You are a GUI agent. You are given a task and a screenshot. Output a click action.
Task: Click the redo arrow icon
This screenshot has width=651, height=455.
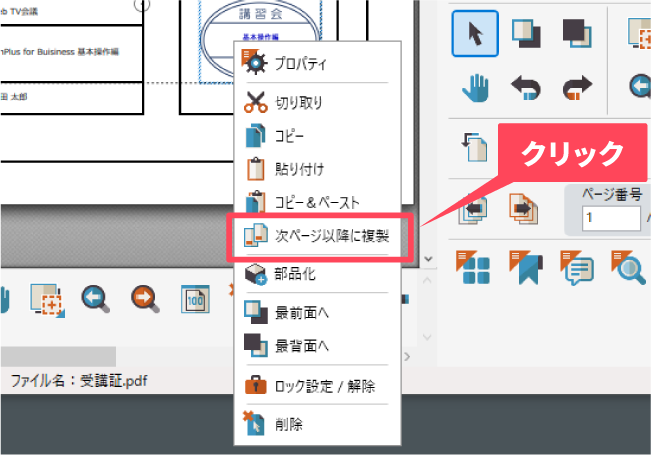(x=576, y=87)
